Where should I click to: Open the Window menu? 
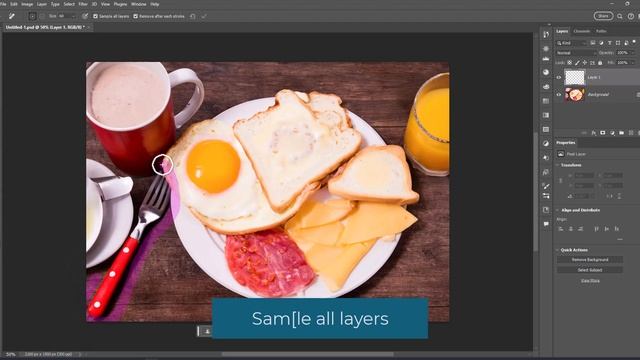point(138,4)
